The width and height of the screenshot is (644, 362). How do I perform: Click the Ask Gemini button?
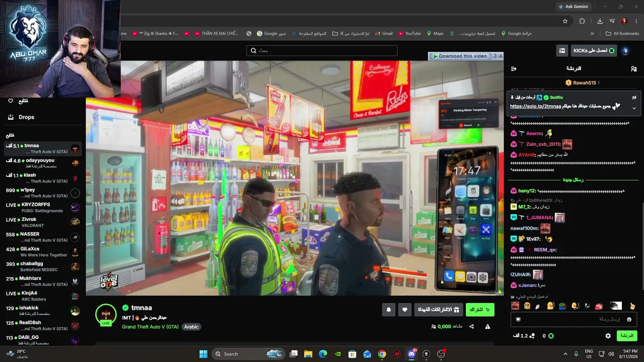tap(573, 7)
